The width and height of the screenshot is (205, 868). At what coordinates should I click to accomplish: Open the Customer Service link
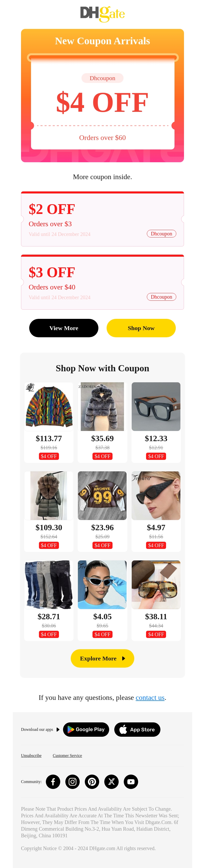(x=67, y=755)
